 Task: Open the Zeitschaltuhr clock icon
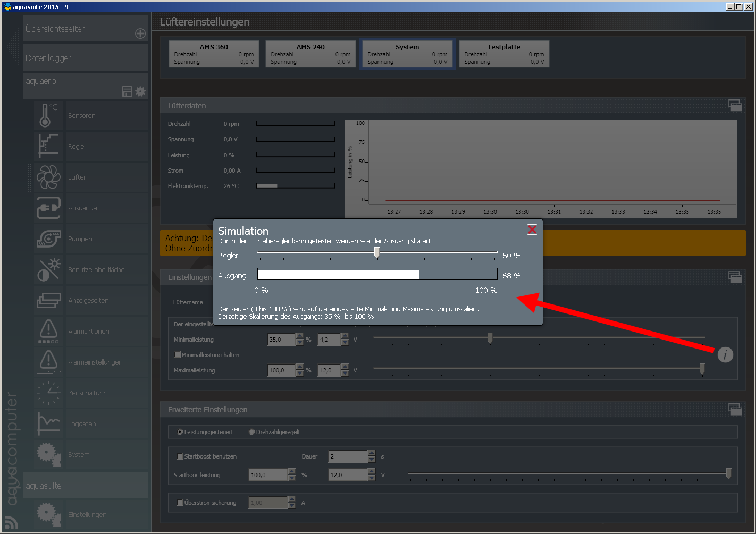point(48,393)
